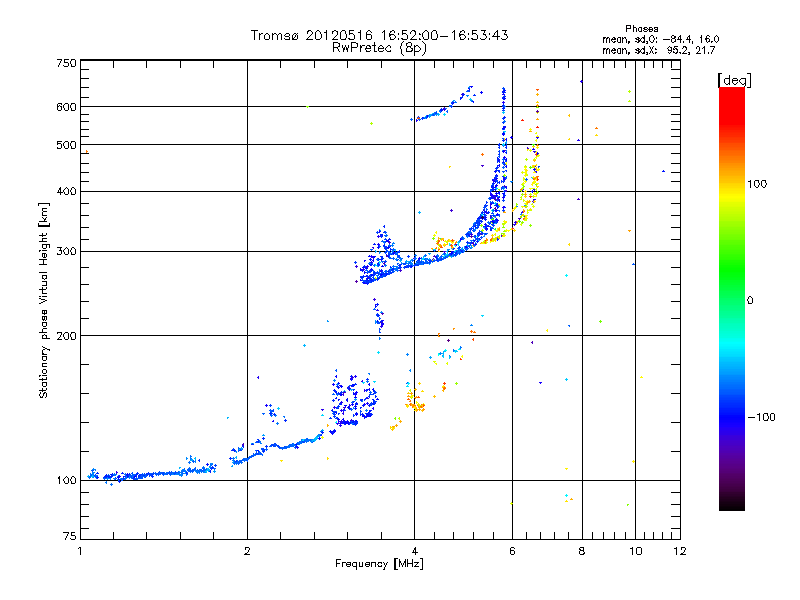The height and width of the screenshot is (600, 800).
Task: Select the 'RwPretec (8p)' subtitle text
Action: coord(379,48)
